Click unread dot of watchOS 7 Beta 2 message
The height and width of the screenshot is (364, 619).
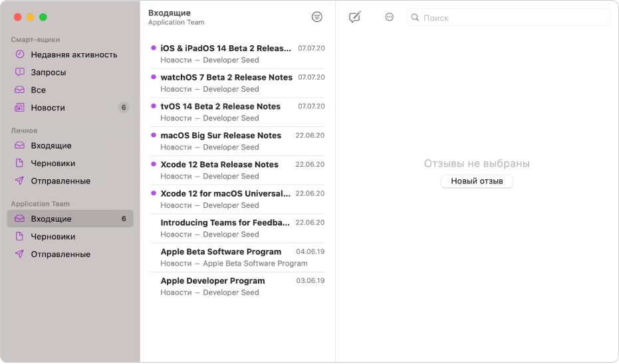pyautogui.click(x=154, y=77)
